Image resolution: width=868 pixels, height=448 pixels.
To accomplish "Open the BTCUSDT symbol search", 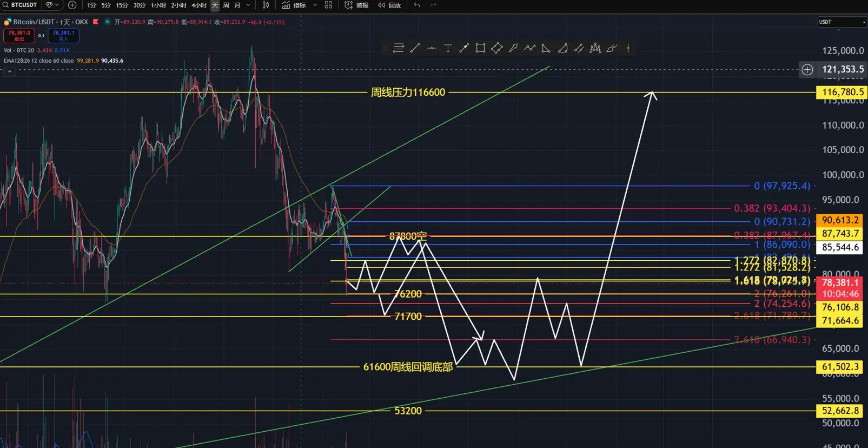I will (20, 5).
